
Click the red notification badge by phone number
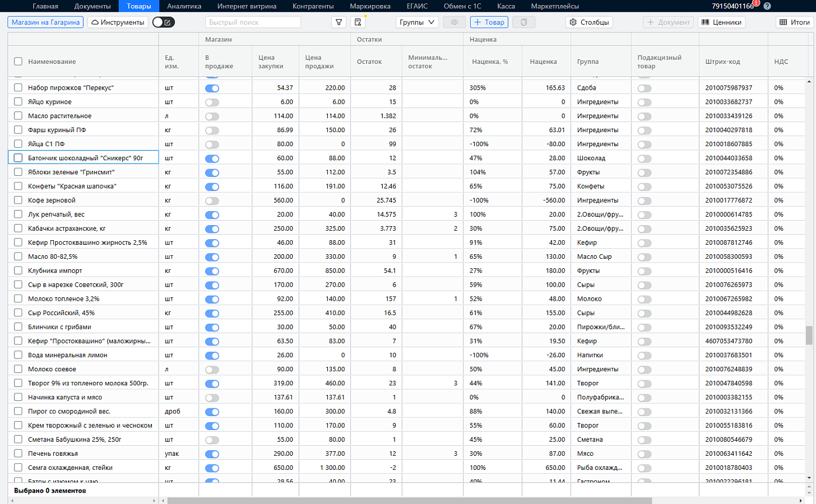(756, 3)
